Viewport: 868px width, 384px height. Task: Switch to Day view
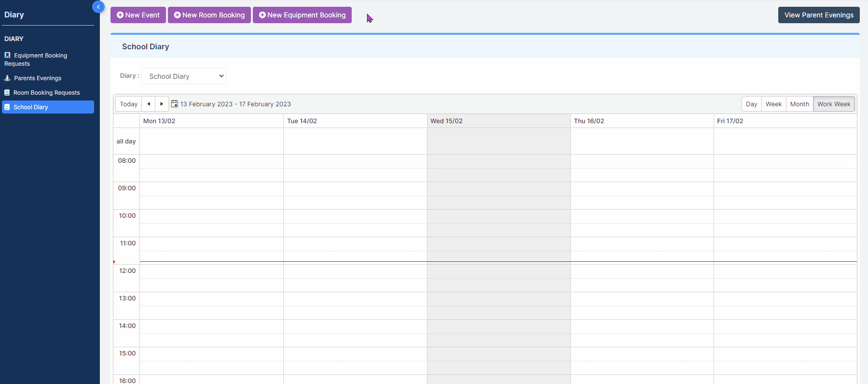[751, 104]
